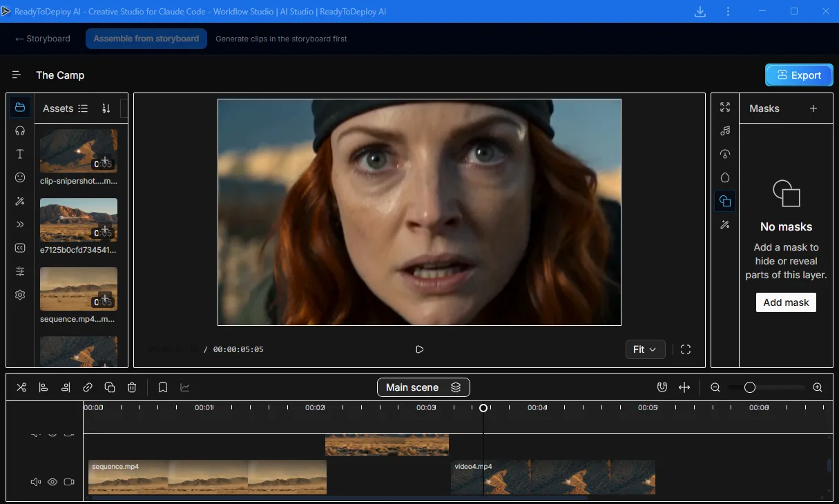Open the magic wand panel in right sidebar
This screenshot has height=504, width=839.
pos(724,224)
